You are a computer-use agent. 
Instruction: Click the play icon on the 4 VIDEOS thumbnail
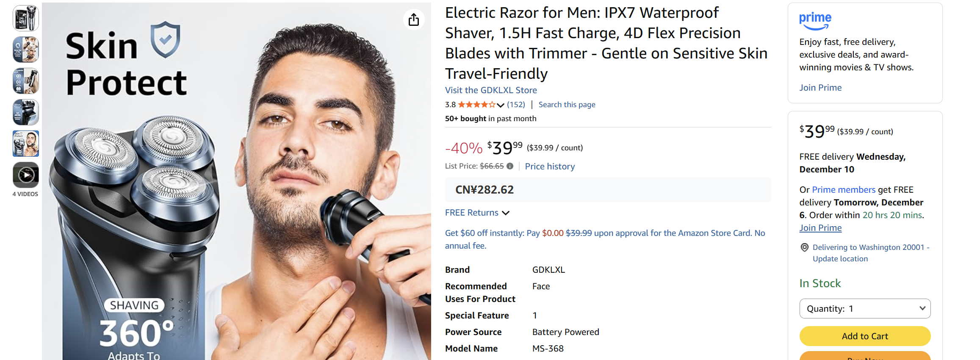pyautogui.click(x=25, y=174)
